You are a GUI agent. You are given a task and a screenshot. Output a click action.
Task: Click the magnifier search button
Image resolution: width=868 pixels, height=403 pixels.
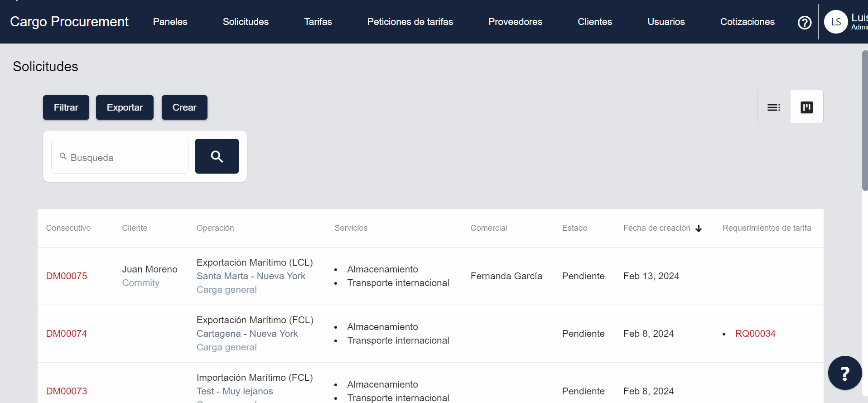pyautogui.click(x=217, y=156)
